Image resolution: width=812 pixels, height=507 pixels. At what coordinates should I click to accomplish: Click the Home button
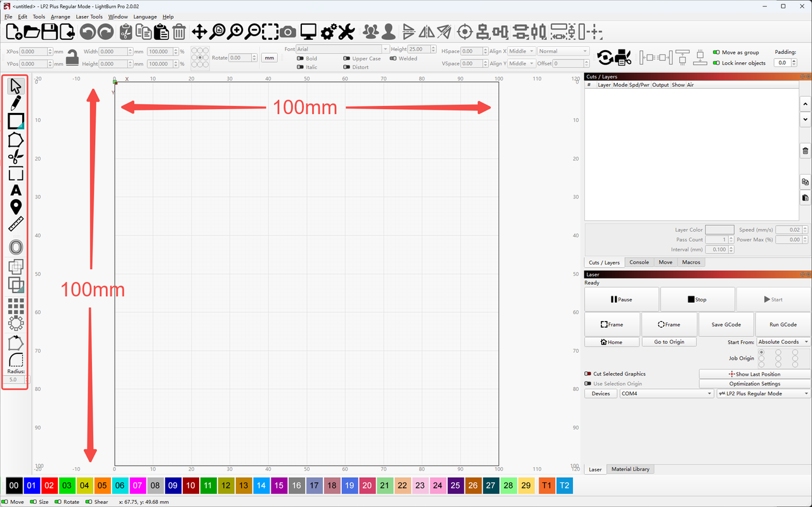(612, 342)
